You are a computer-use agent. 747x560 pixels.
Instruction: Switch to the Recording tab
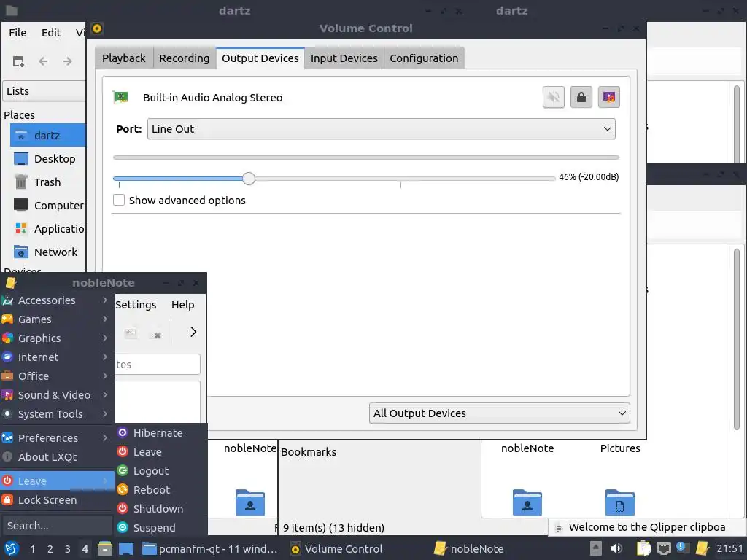[x=184, y=58]
